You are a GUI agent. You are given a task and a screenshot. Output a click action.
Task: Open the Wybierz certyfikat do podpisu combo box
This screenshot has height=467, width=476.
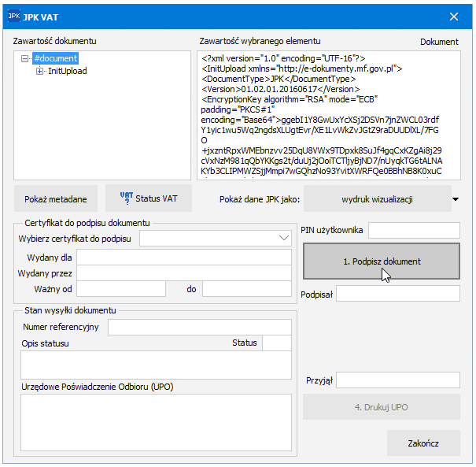click(x=215, y=237)
